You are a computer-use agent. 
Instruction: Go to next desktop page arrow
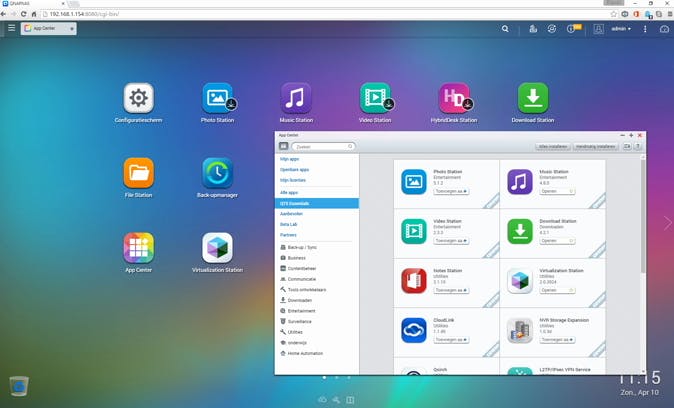(x=668, y=223)
